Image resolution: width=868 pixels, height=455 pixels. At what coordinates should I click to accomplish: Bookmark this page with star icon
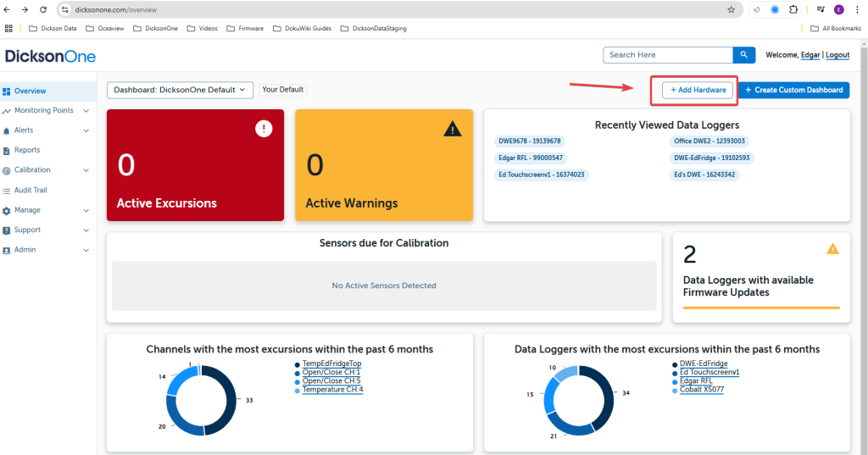(x=731, y=9)
